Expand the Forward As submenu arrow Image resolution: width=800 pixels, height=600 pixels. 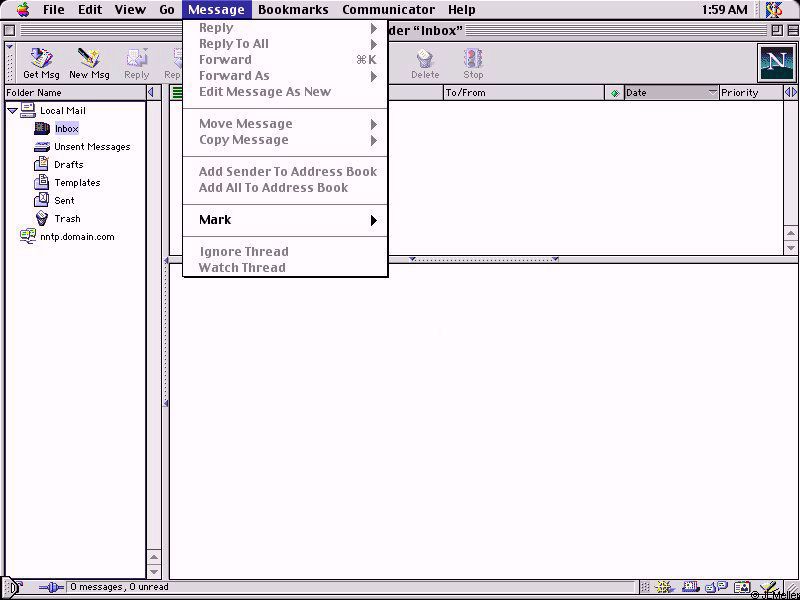click(x=374, y=76)
